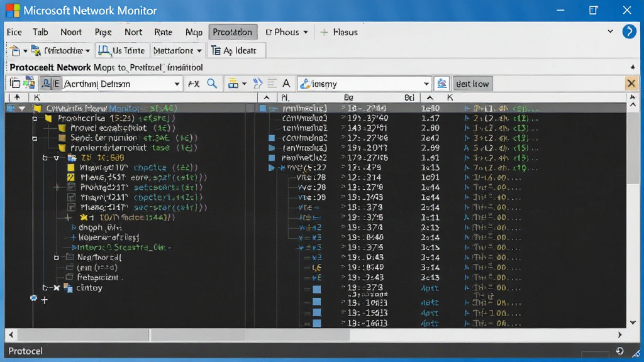
Task: Click the eore row yellow striped icon
Action: [71, 177]
